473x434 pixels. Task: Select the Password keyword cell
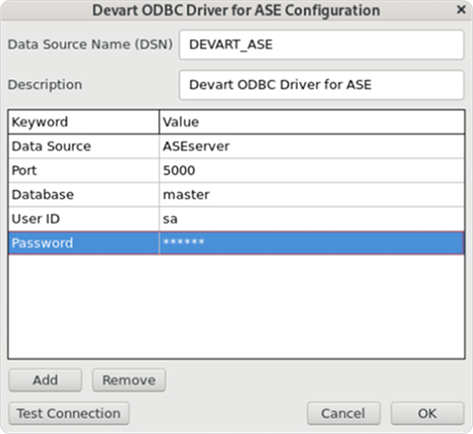pos(84,243)
